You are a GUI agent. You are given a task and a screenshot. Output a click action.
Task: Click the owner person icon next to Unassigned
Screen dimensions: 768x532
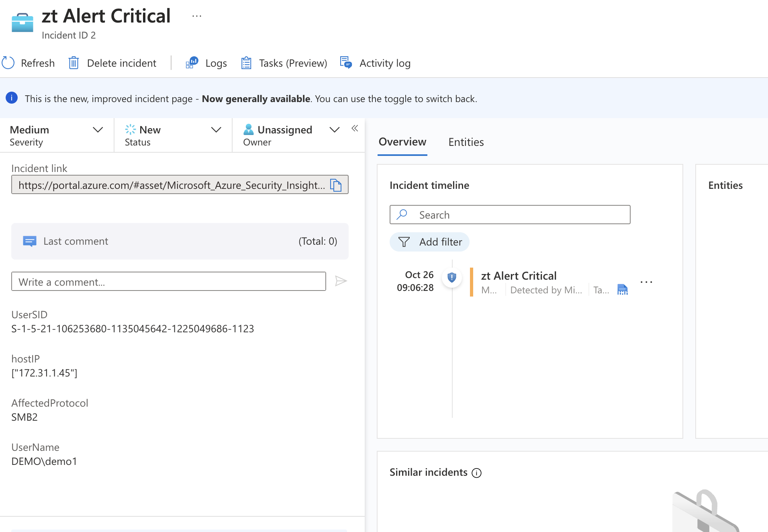[248, 129]
